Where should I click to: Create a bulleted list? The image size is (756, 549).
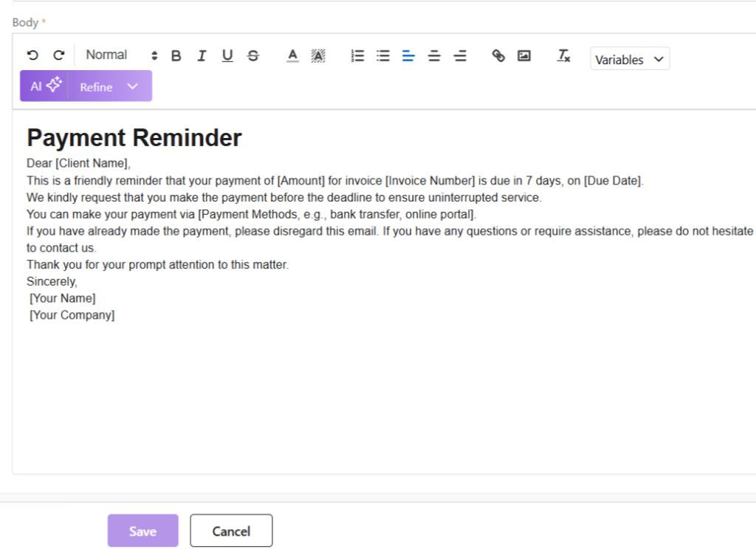point(383,55)
